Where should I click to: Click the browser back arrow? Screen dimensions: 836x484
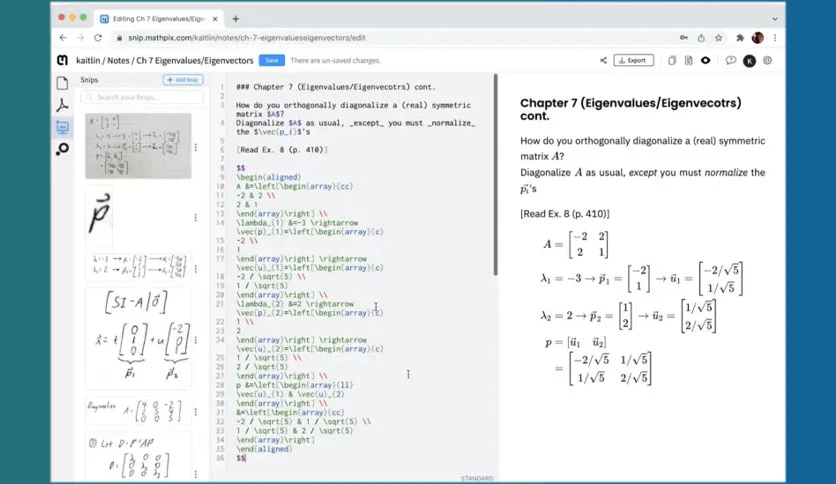point(63,38)
